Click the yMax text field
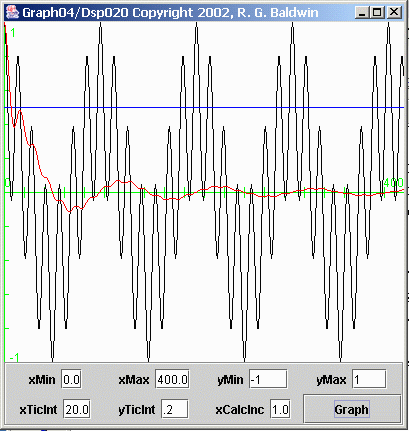This screenshot has height=431, width=409. click(x=369, y=379)
